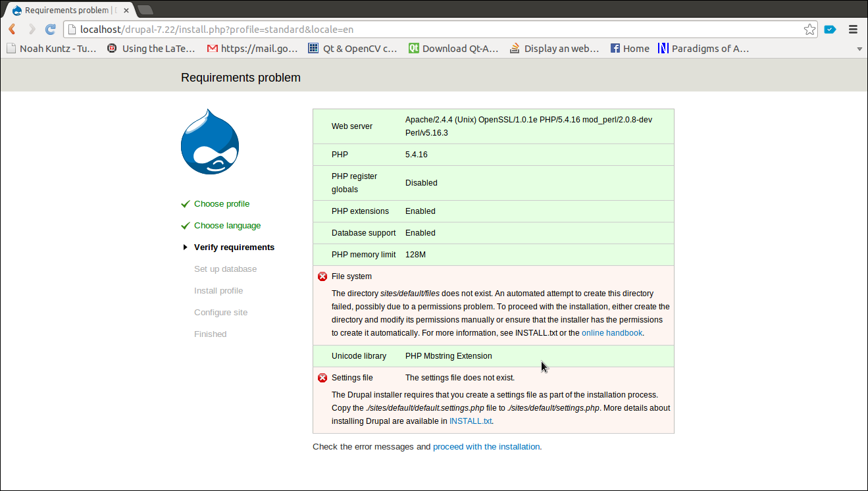The height and width of the screenshot is (491, 868).
Task: Click the 'Install profile' step text
Action: 218,291
